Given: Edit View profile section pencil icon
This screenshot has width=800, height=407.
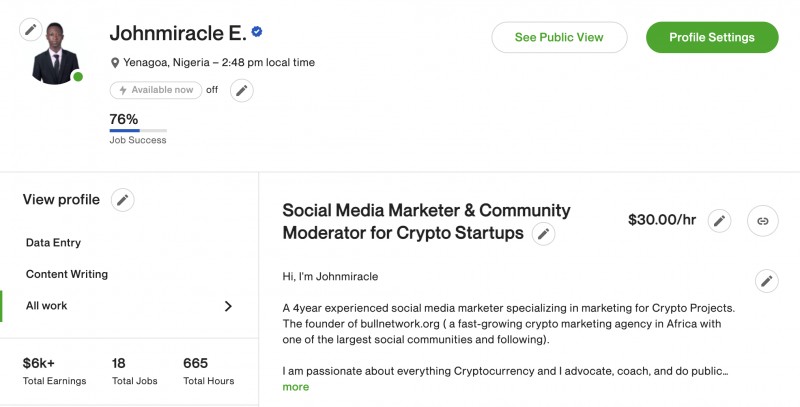Looking at the screenshot, I should point(122,200).
